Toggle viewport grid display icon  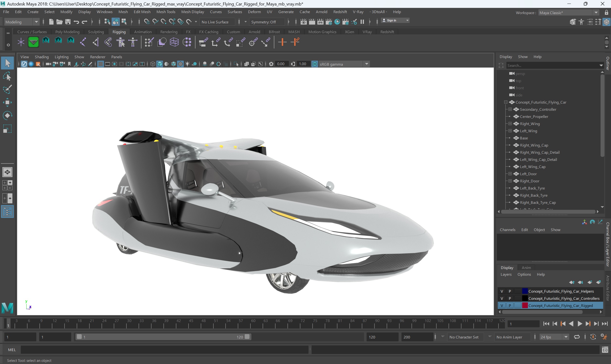click(100, 64)
